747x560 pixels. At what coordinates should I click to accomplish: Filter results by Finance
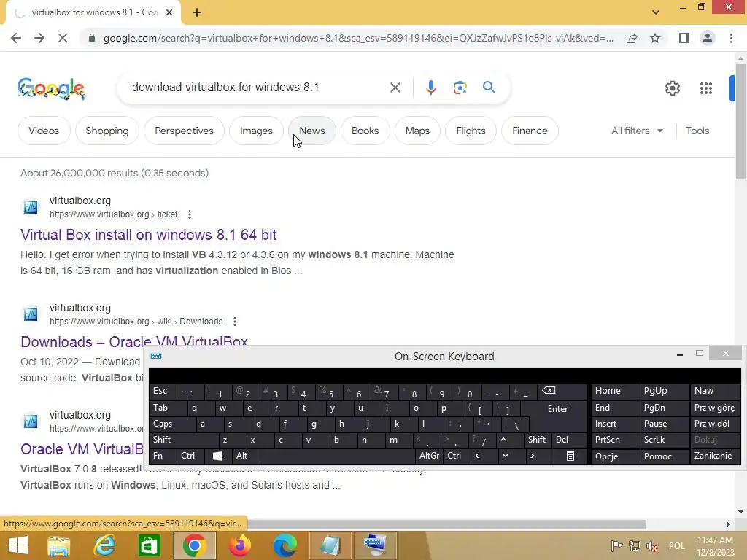point(530,131)
